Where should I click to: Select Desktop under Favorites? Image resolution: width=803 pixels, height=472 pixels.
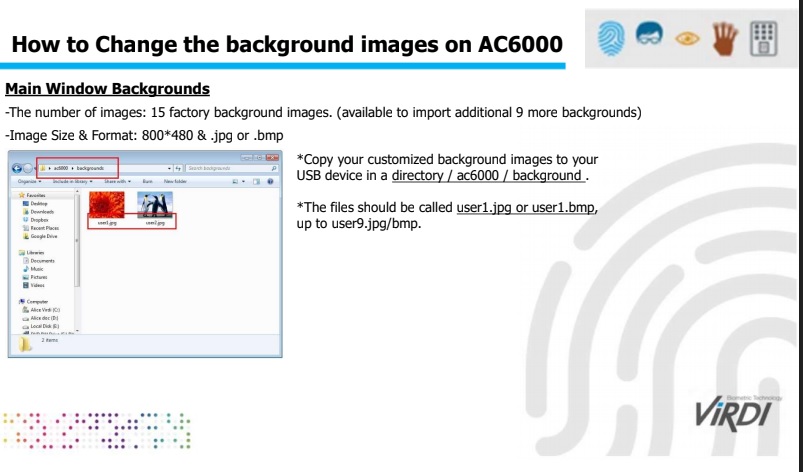(35, 203)
